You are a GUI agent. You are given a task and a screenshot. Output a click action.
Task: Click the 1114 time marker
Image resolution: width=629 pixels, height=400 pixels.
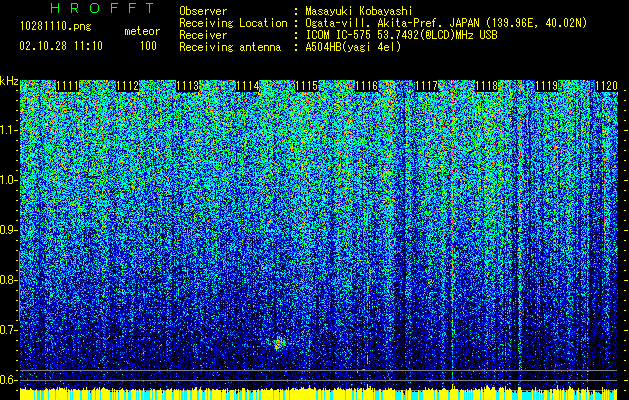point(247,86)
